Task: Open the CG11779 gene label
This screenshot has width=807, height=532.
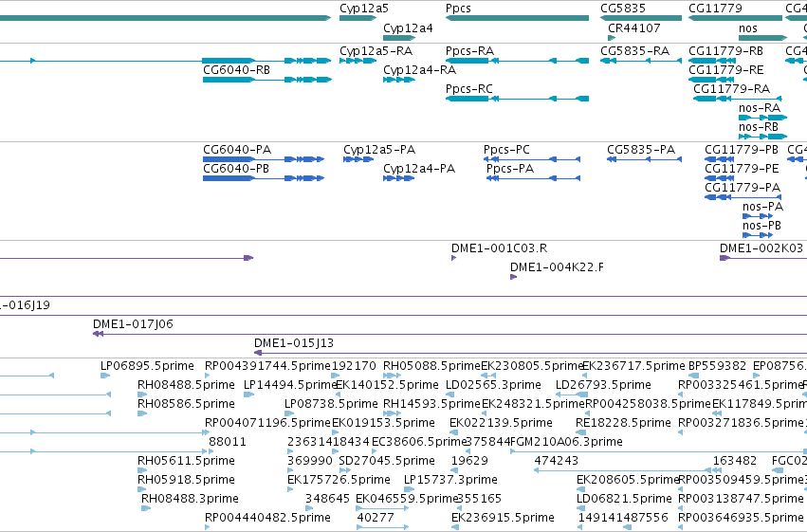Action: point(715,9)
